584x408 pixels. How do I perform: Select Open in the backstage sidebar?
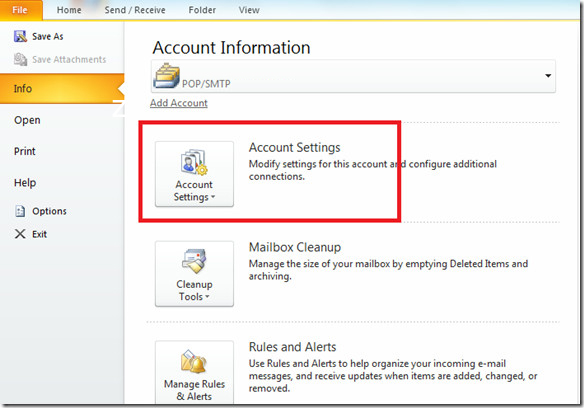point(27,120)
